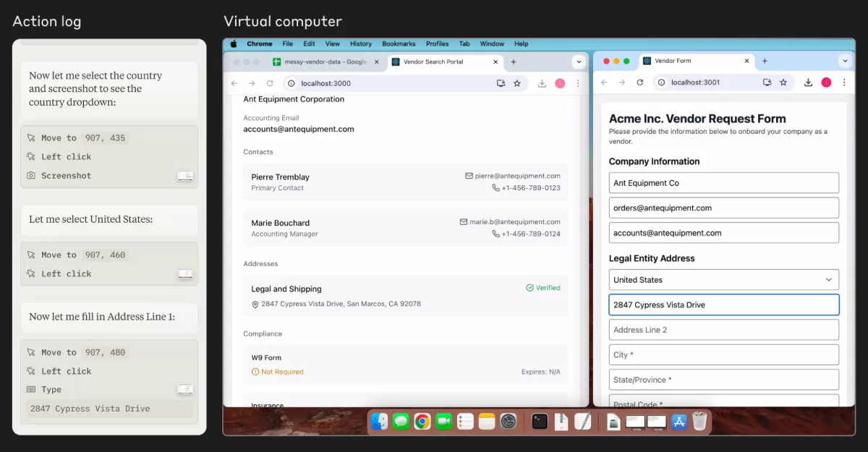
Task: Expand the United States country dropdown
Action: [x=724, y=280]
